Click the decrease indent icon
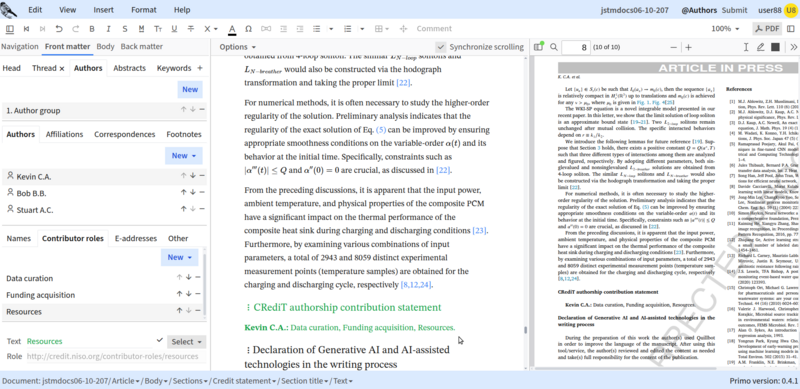This screenshot has width=800, height=389. [282, 29]
